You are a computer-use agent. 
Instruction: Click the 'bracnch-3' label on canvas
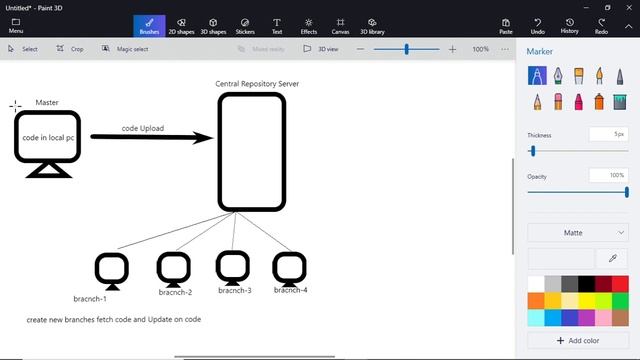pyautogui.click(x=235, y=290)
